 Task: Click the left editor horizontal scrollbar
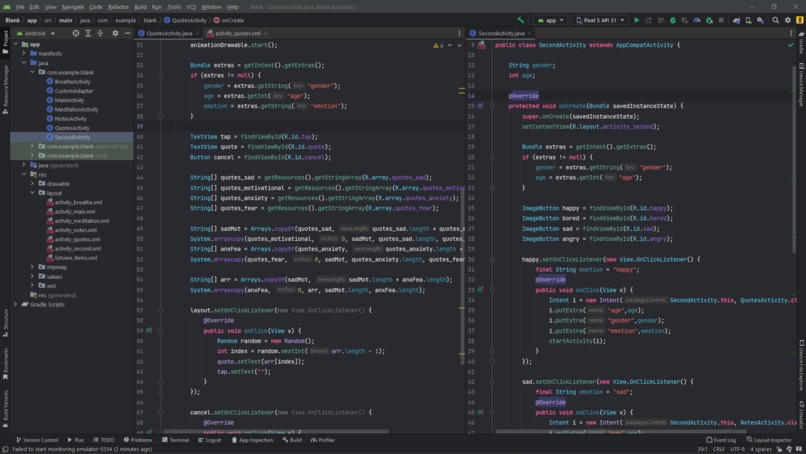[276, 431]
